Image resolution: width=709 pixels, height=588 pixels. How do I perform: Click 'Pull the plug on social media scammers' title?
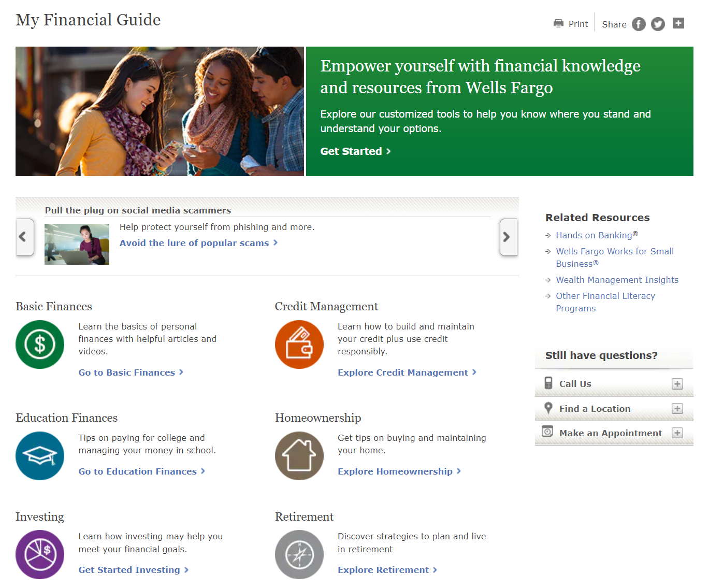(138, 210)
